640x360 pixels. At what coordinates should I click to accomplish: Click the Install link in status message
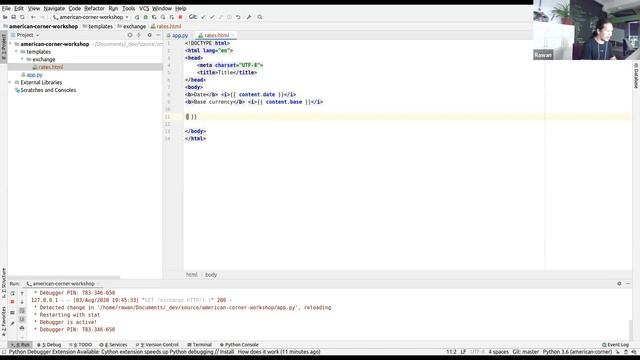tap(227, 352)
